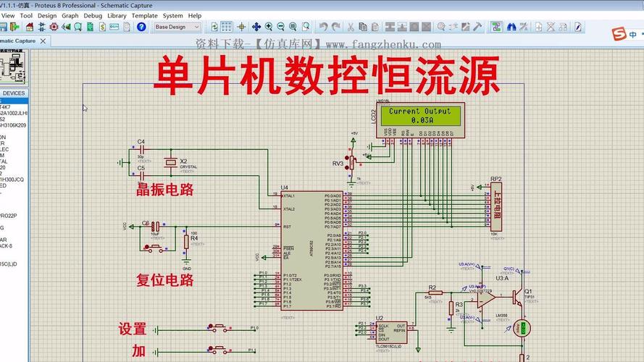This screenshot has height=362, width=644.
Task: Launch the 3D Visualizer icon
Action: [x=66, y=27]
